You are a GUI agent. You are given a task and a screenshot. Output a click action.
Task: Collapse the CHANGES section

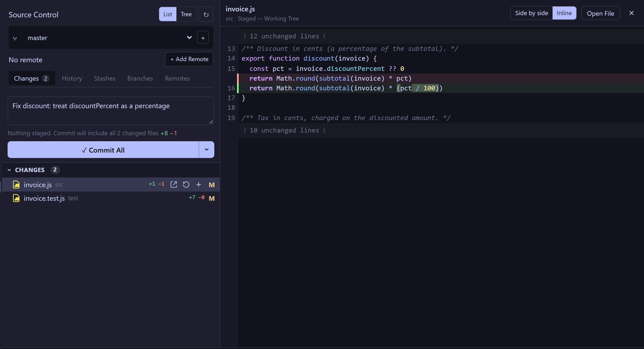[9, 170]
